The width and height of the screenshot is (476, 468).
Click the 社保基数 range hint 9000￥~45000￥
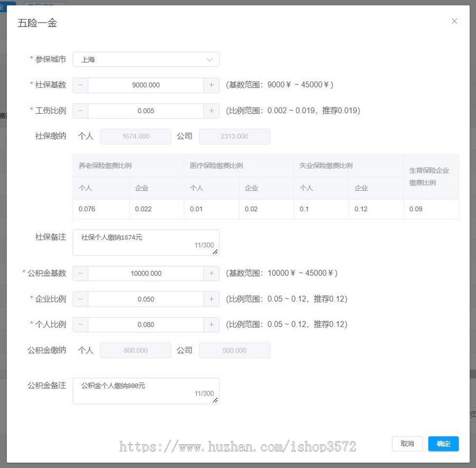coord(279,85)
